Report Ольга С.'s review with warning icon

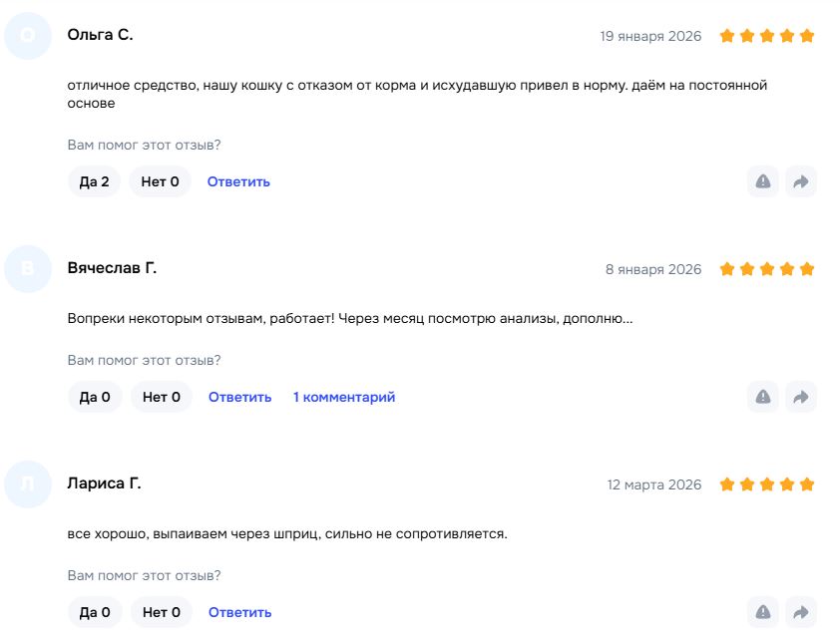[x=763, y=181]
